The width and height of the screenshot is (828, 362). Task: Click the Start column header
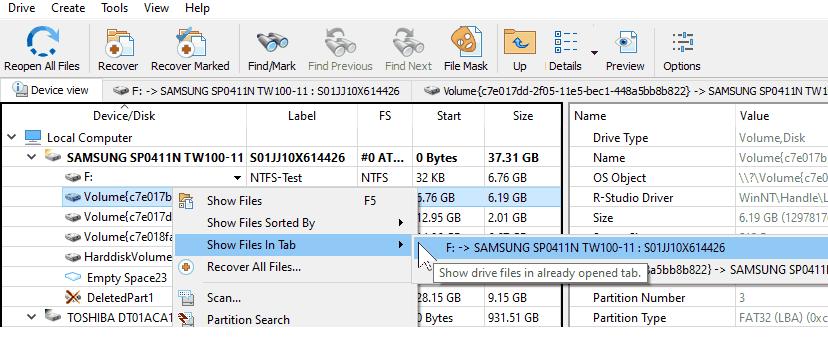coord(449,116)
